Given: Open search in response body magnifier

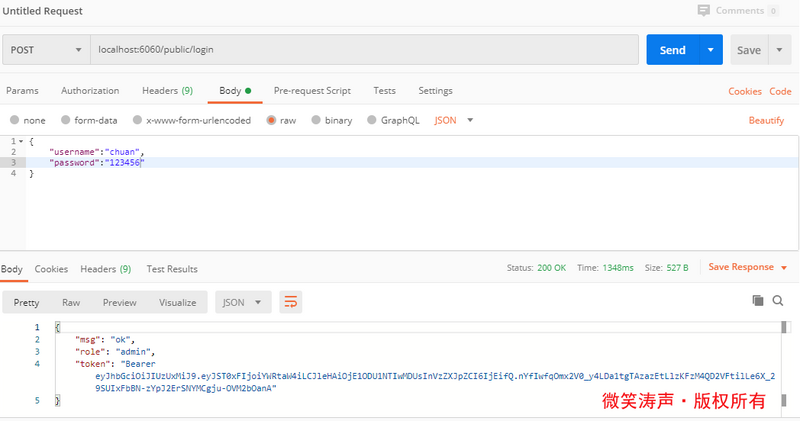Looking at the screenshot, I should click(778, 300).
